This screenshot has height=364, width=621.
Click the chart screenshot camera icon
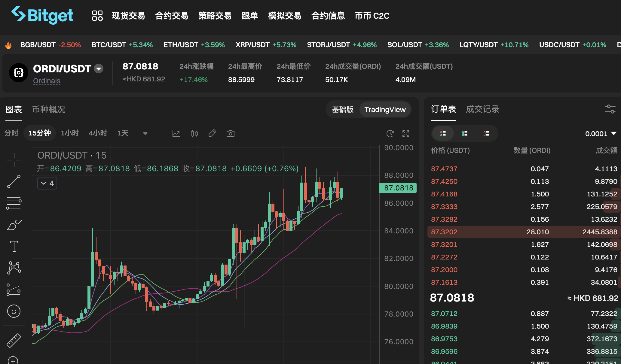point(230,133)
